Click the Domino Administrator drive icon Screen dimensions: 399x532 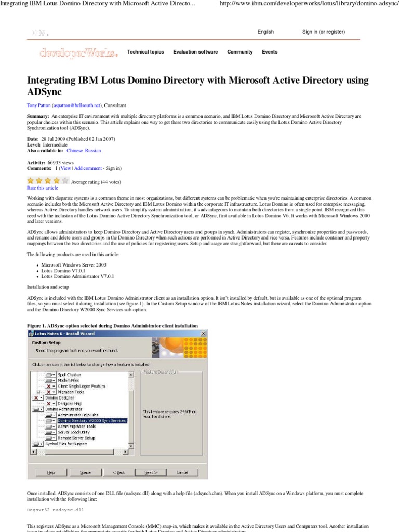pos(38,409)
